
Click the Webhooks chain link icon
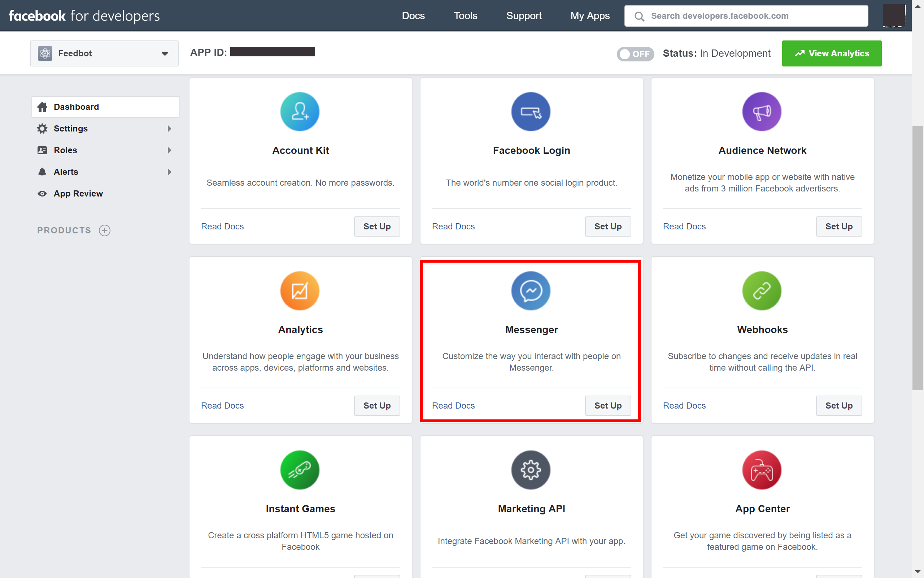(x=762, y=291)
